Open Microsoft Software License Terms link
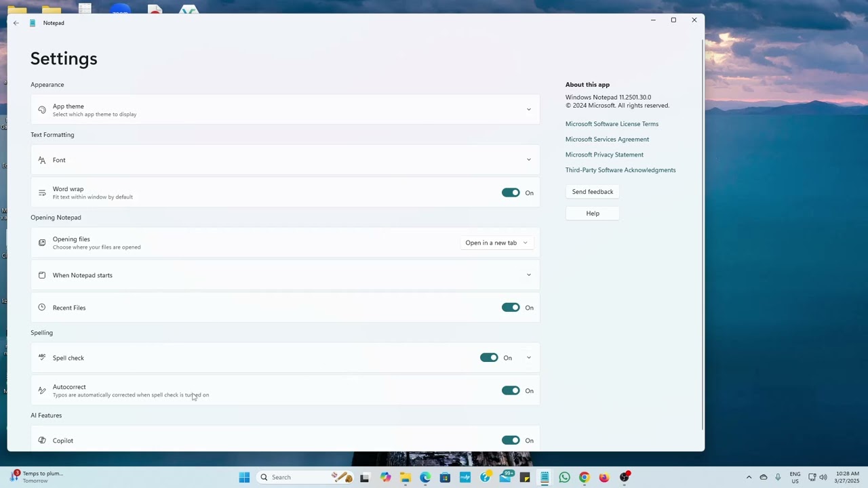868x488 pixels. (x=612, y=124)
